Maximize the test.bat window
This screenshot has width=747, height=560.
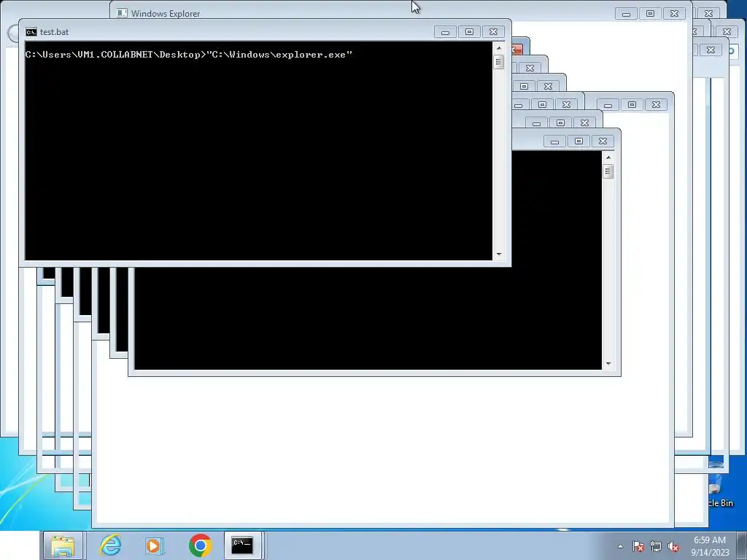[x=469, y=32]
